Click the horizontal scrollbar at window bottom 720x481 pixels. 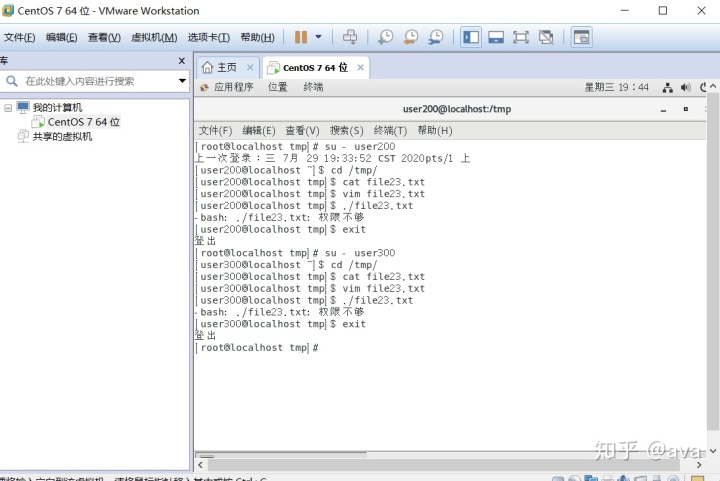click(x=443, y=465)
